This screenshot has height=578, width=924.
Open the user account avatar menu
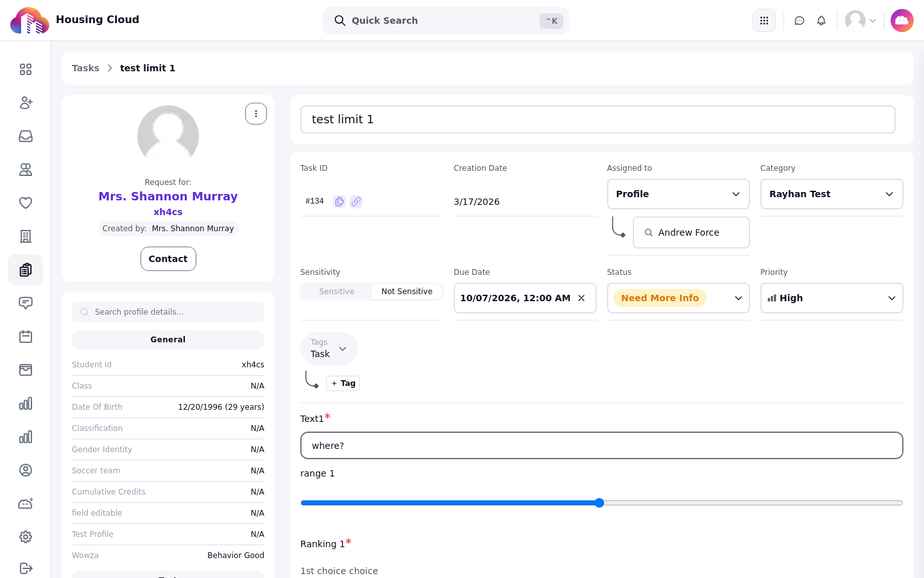[x=860, y=21]
